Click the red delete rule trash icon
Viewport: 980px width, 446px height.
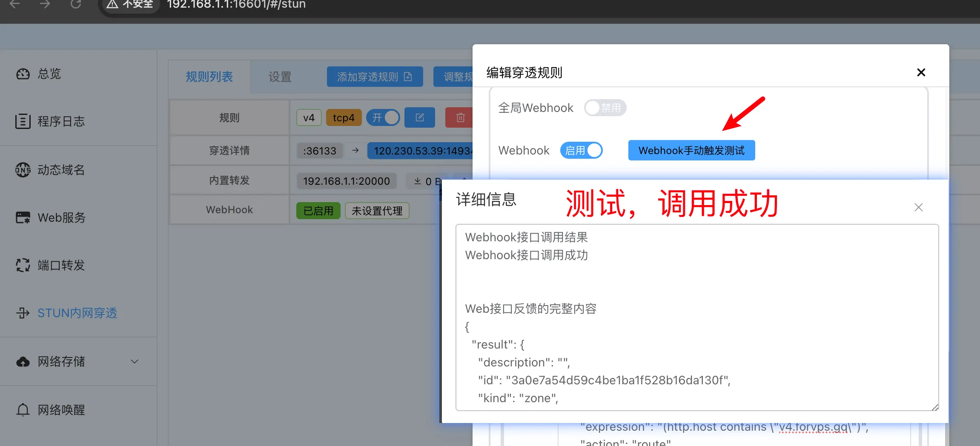460,117
